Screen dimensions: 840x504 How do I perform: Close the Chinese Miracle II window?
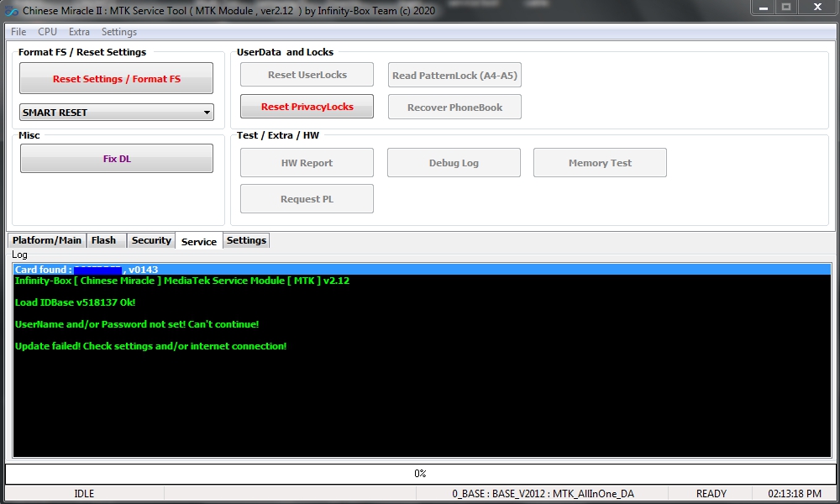click(x=817, y=8)
